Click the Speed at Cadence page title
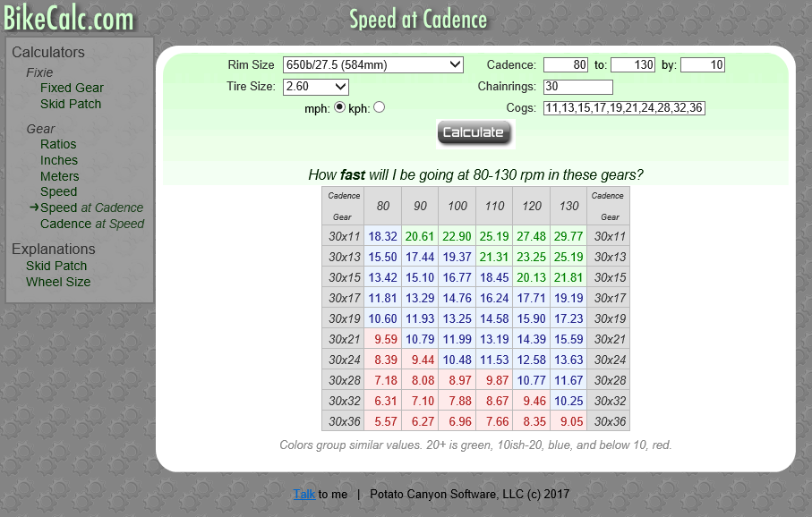 click(418, 20)
